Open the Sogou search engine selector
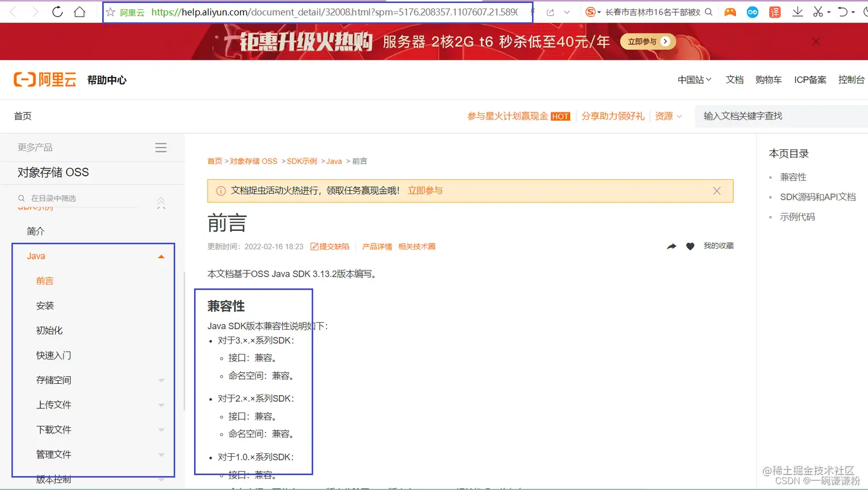The height and width of the screenshot is (490, 868). tap(592, 12)
